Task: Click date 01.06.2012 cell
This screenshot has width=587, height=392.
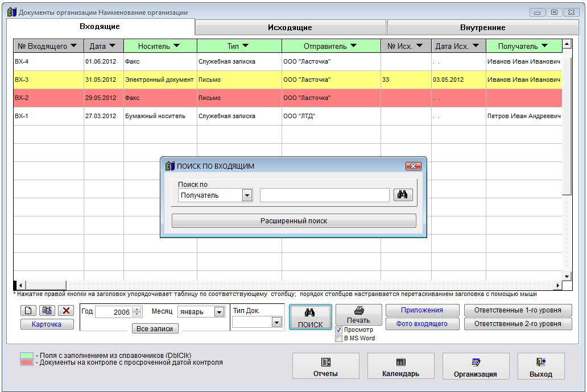Action: (x=104, y=62)
